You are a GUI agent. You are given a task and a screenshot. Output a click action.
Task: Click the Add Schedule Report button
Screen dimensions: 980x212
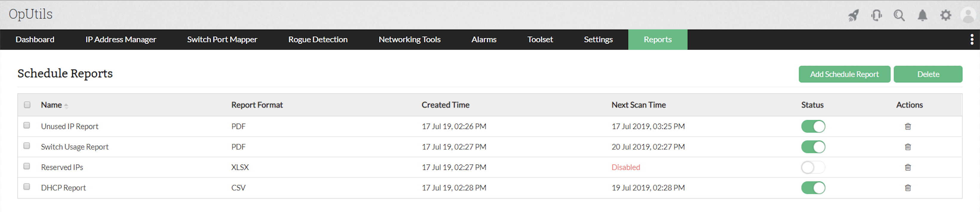[x=844, y=74]
